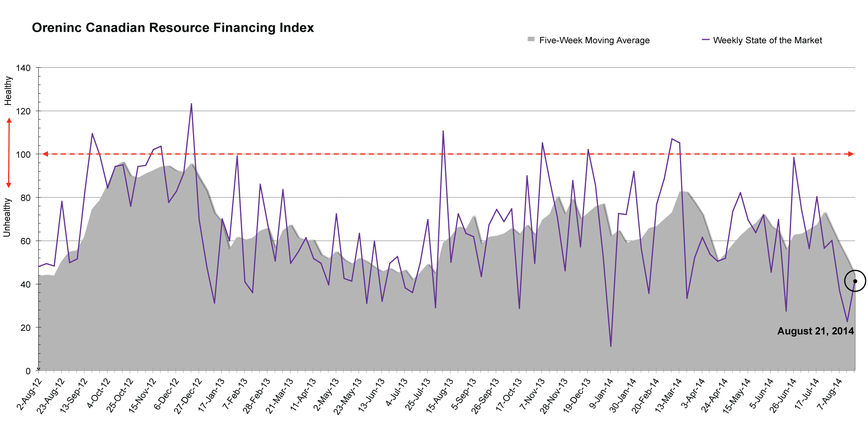Click the y-axis value 40
The width and height of the screenshot is (868, 441).
click(26, 285)
